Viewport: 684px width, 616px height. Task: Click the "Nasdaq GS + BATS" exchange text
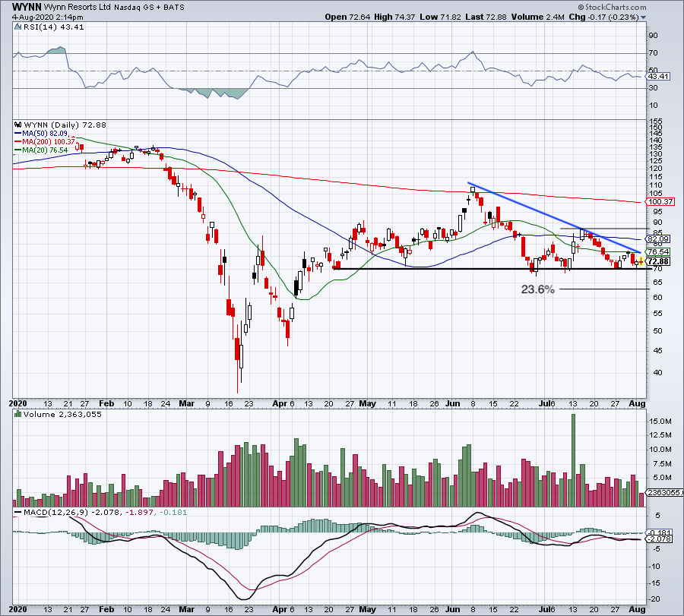[149, 8]
